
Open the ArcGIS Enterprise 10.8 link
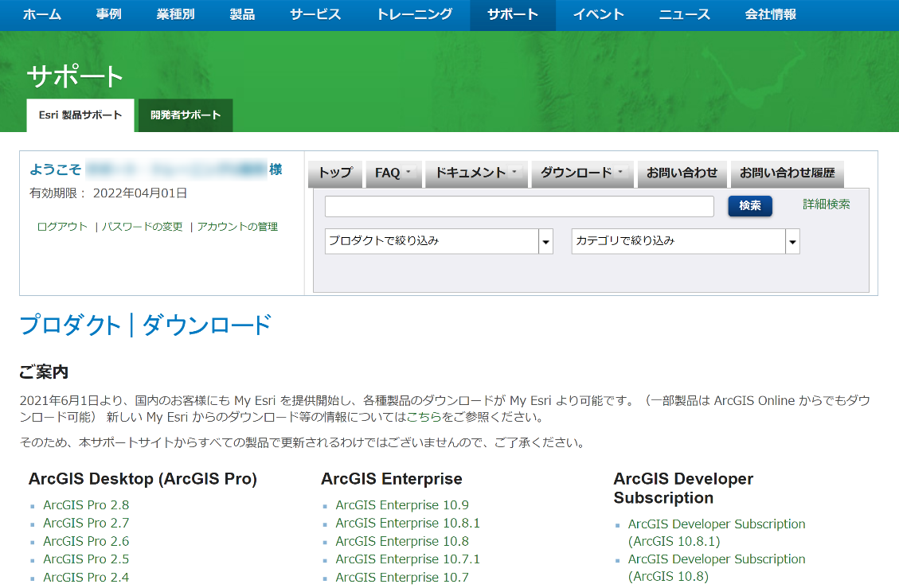pyautogui.click(x=402, y=542)
